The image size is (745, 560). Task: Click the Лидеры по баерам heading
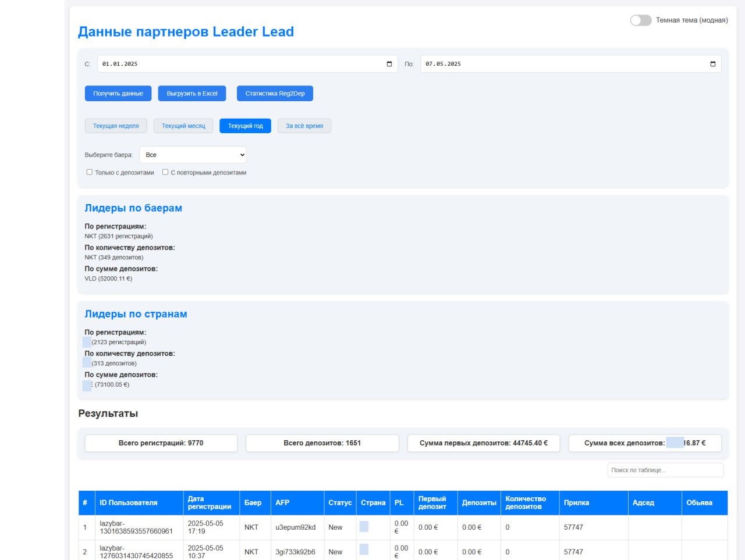[133, 208]
